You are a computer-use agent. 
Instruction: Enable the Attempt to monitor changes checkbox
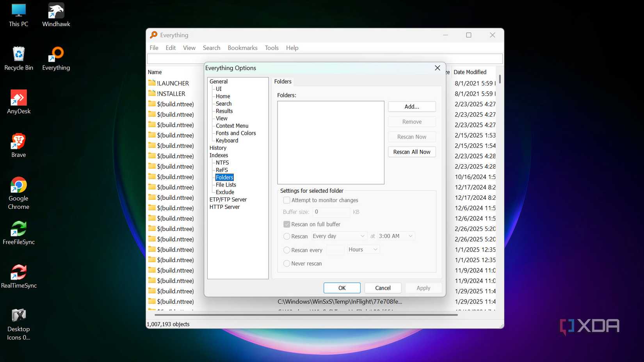coord(286,200)
